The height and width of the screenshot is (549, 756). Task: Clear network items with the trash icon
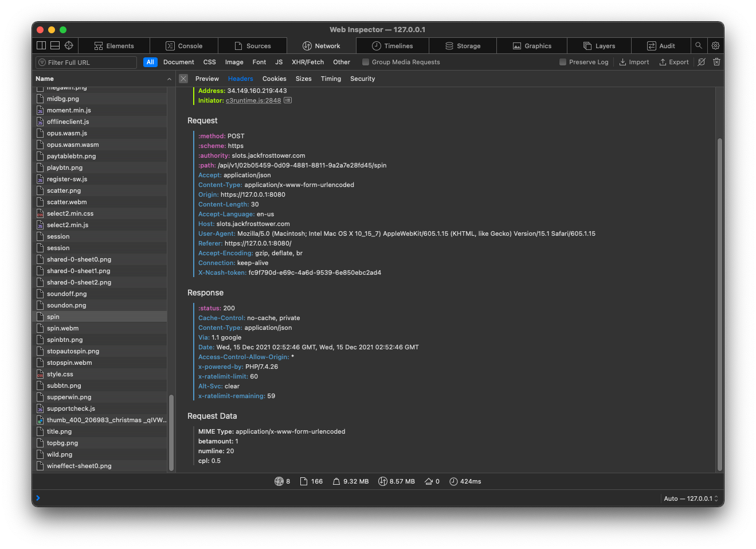(716, 62)
